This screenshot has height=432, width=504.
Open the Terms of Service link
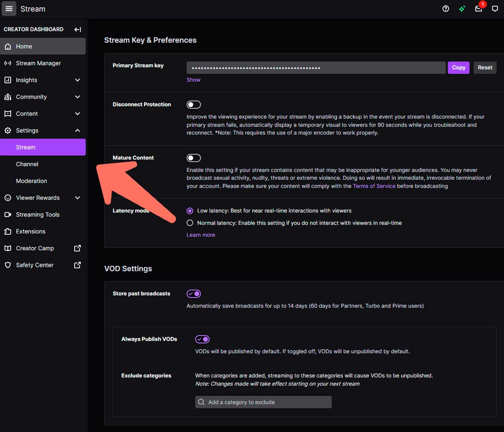[374, 186]
